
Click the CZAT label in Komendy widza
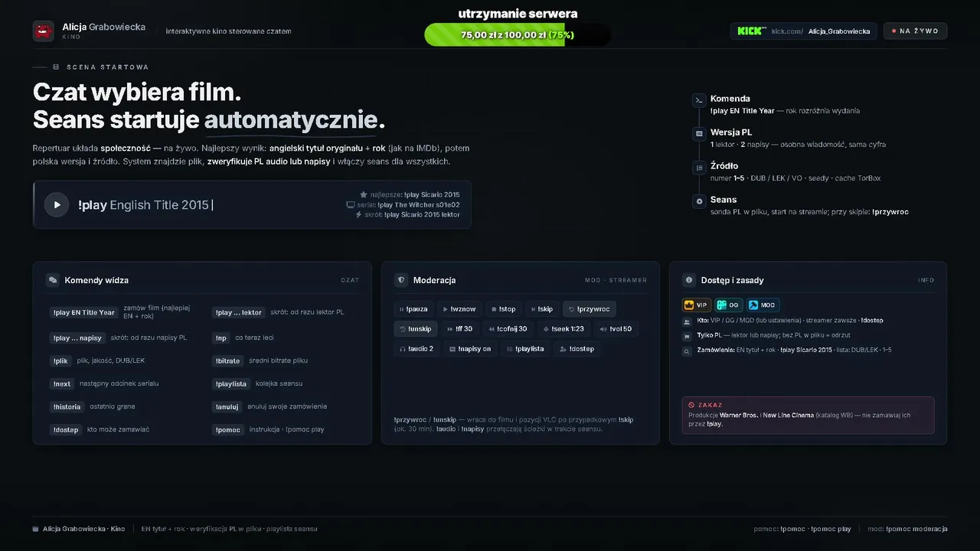(x=350, y=280)
